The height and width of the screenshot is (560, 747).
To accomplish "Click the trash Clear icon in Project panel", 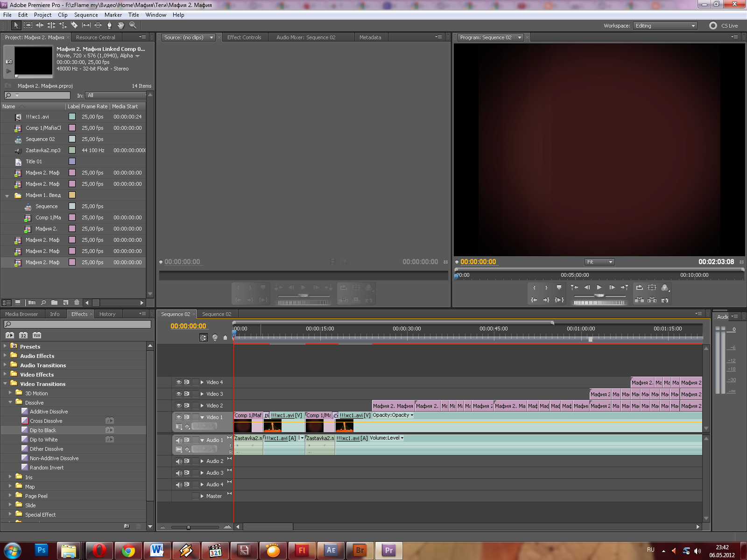I will pyautogui.click(x=77, y=302).
